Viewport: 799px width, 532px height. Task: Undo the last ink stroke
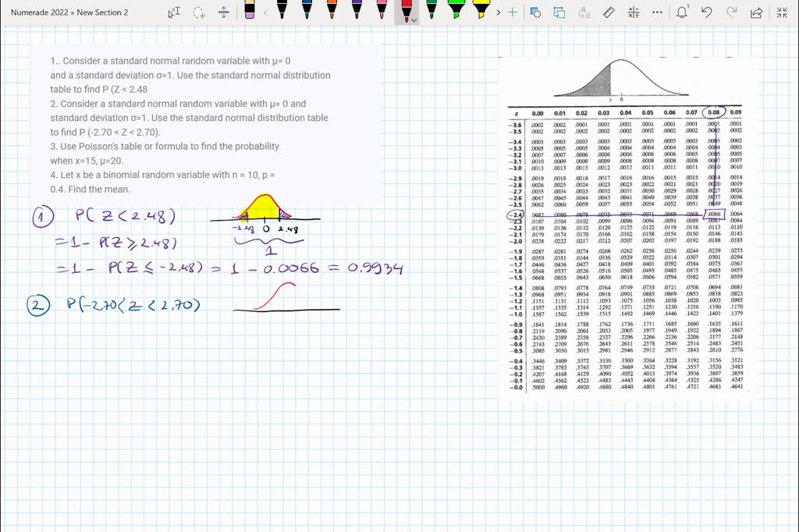pos(706,12)
